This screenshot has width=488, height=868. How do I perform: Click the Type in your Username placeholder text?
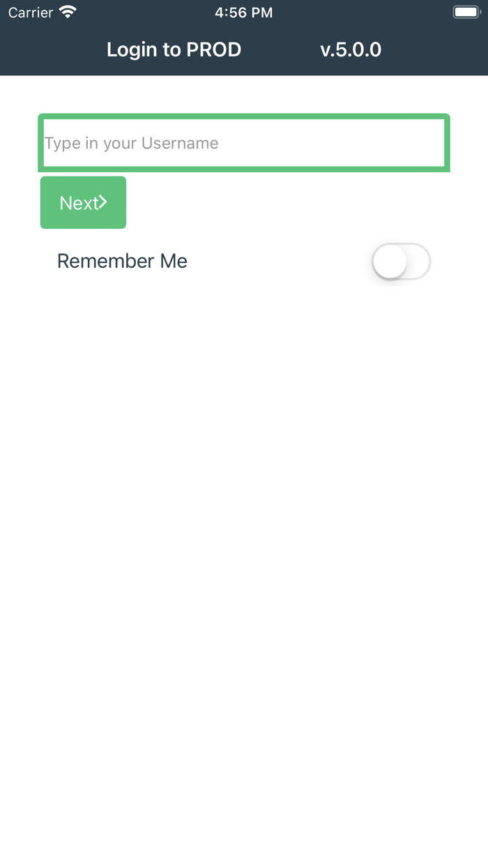coord(131,142)
